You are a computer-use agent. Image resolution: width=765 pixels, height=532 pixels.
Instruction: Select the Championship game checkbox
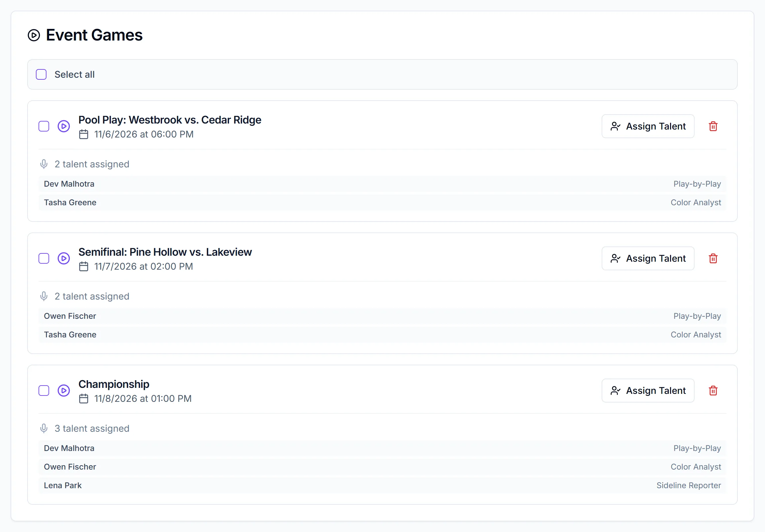(44, 390)
